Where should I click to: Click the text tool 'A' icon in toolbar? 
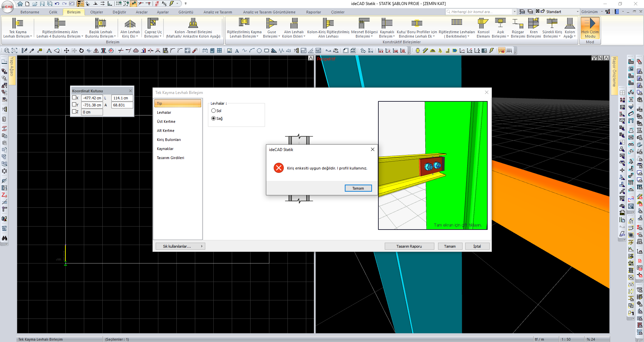click(x=237, y=51)
